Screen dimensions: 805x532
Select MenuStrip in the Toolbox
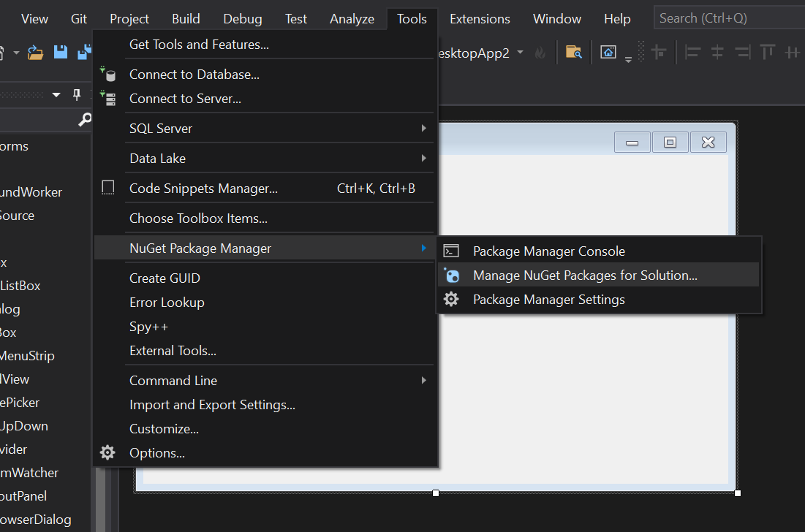click(x=27, y=356)
